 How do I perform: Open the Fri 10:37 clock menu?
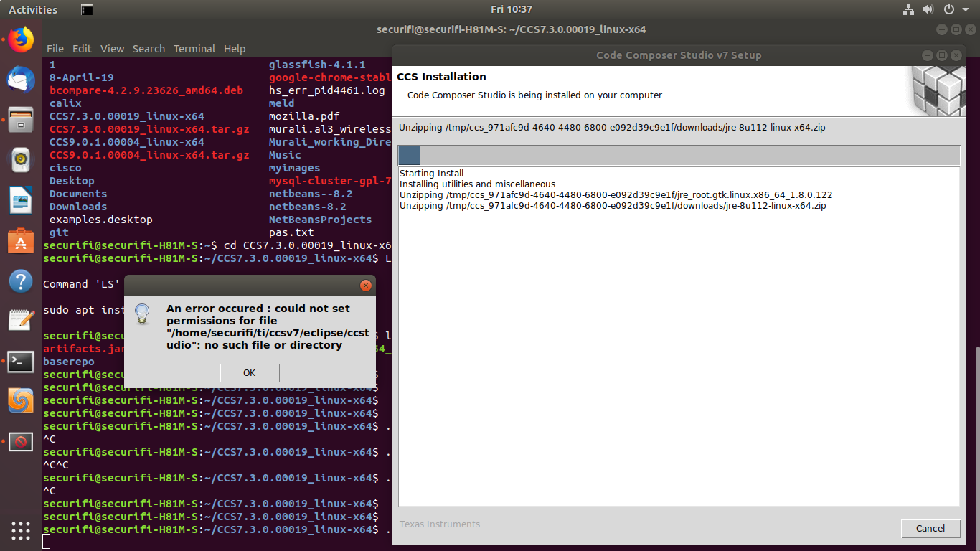pos(512,9)
